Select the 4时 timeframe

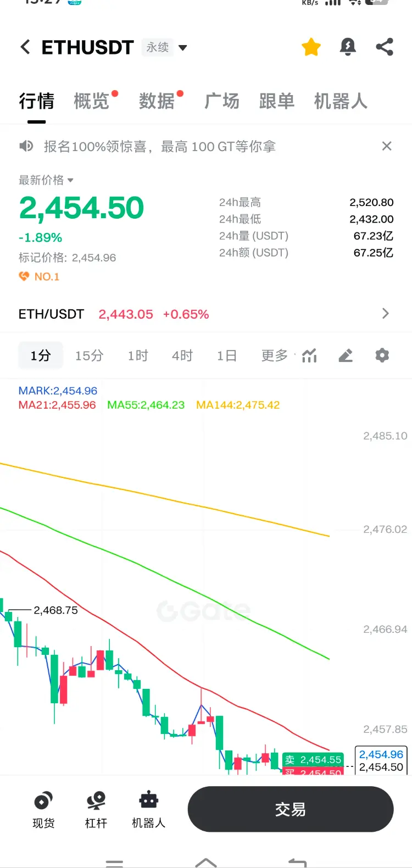click(x=182, y=355)
